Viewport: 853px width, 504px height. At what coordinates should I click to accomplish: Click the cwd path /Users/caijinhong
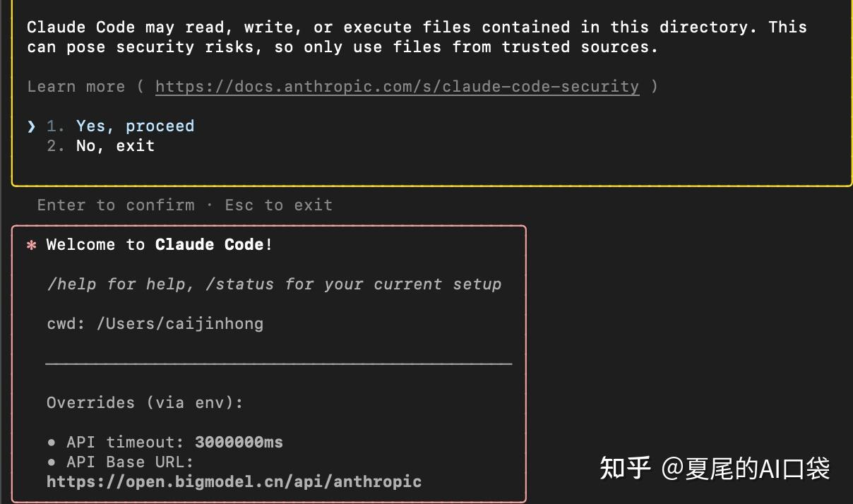pos(179,324)
